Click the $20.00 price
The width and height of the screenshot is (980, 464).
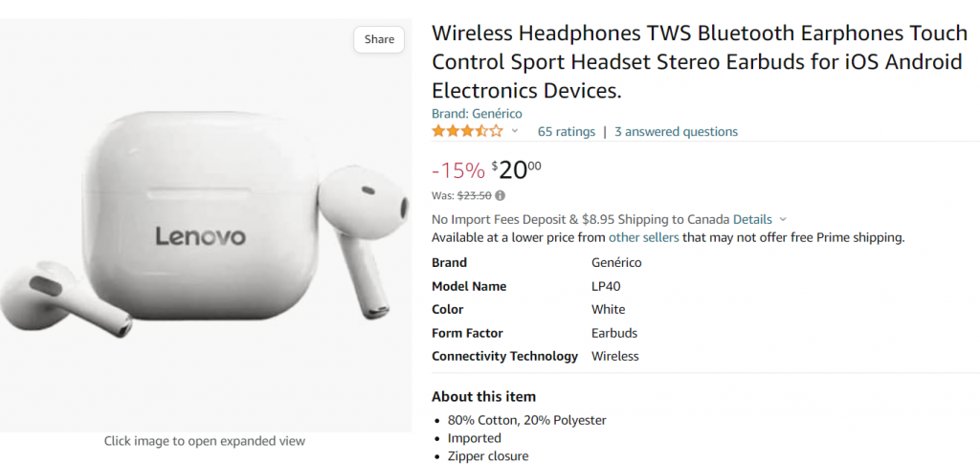pos(517,170)
